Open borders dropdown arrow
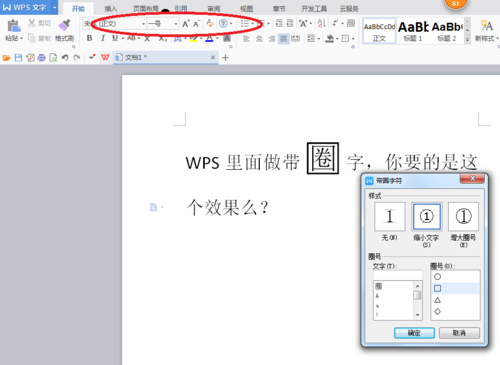 point(353,39)
